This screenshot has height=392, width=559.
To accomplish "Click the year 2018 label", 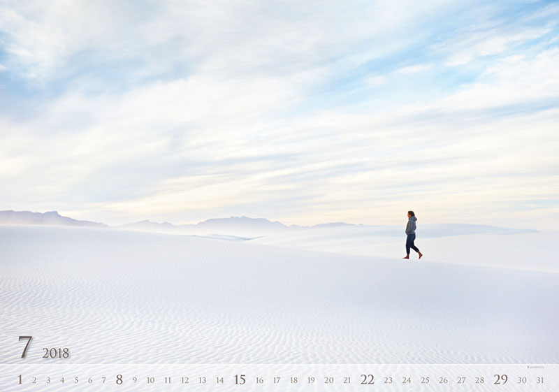I will pyautogui.click(x=56, y=353).
